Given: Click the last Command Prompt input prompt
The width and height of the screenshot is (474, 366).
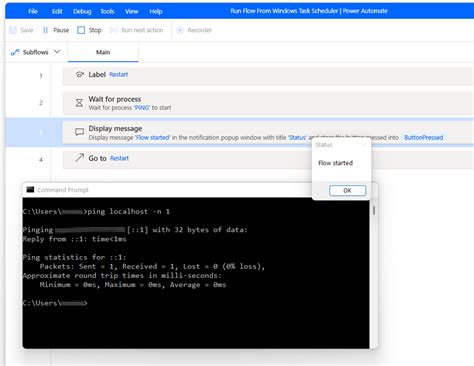Looking at the screenshot, I should coord(55,303).
